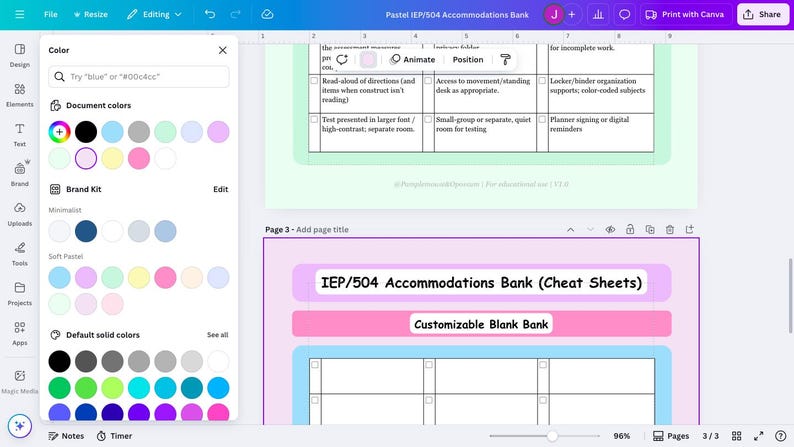Move page 3 down with chevron
Screen dimensions: 794x447
pyautogui.click(x=590, y=229)
